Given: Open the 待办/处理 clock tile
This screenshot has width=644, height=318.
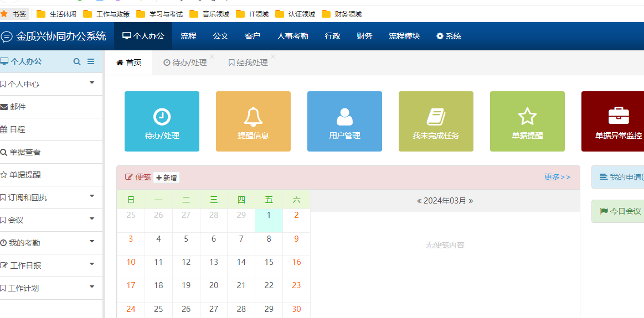Looking at the screenshot, I should [x=162, y=121].
